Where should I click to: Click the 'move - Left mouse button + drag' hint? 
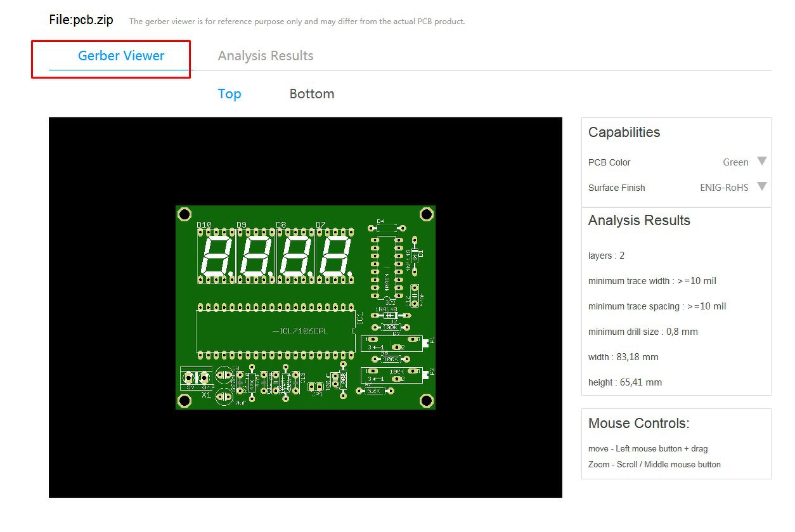click(648, 448)
